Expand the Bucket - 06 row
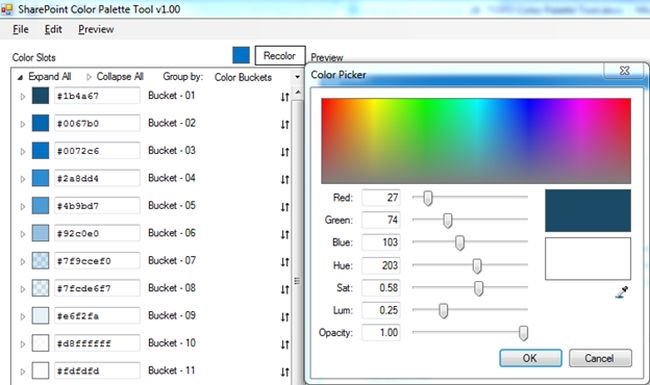 click(x=23, y=234)
